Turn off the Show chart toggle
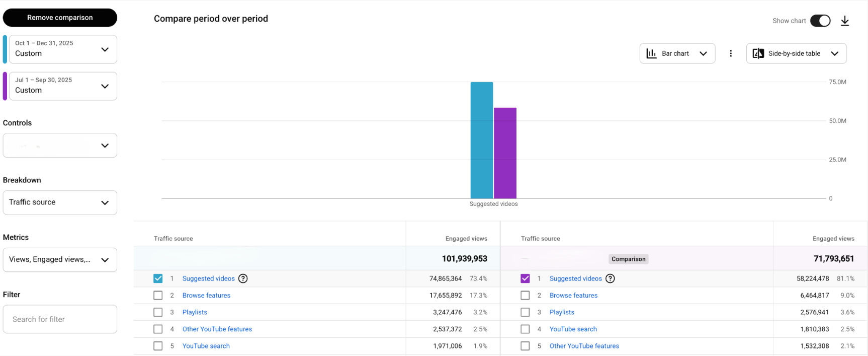Screen dimensions: 868x356 pyautogui.click(x=820, y=21)
